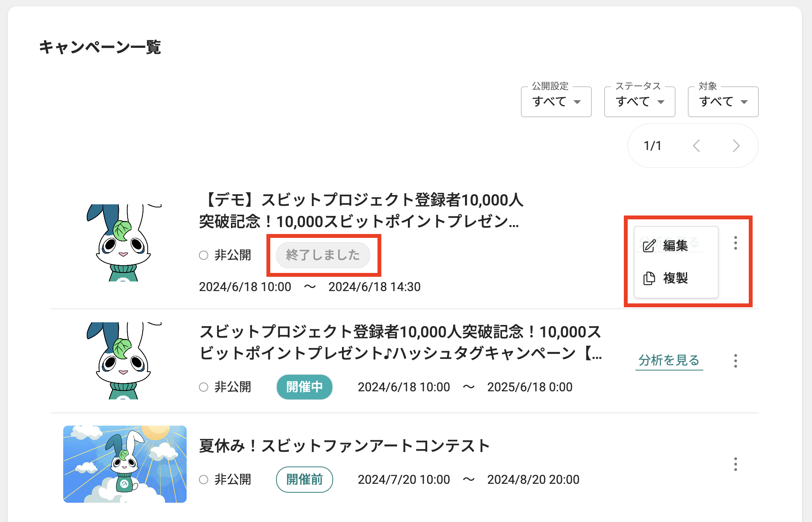
Task: Click the rabbit thumbnail of the 【デモ】 campaign
Action: [124, 243]
